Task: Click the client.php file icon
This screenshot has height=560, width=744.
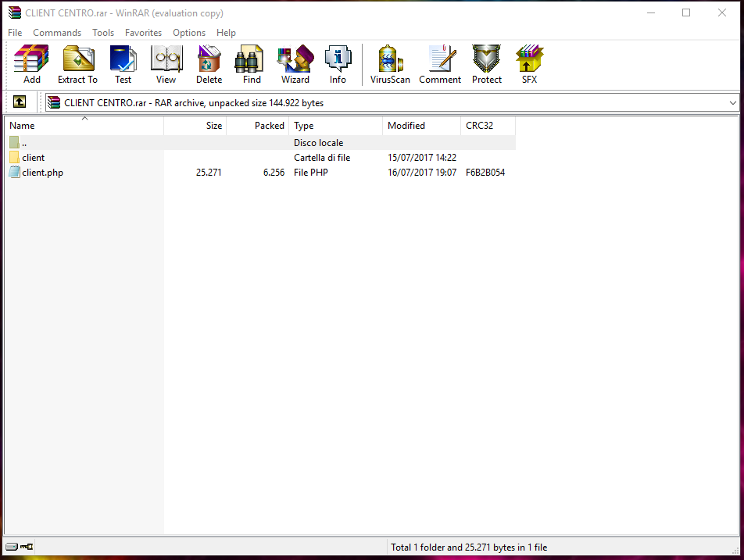Action: click(x=14, y=172)
